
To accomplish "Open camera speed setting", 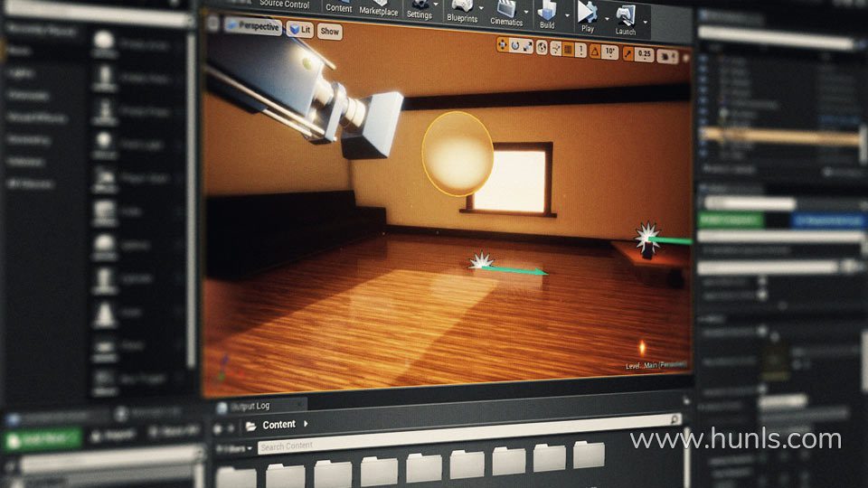I will tap(667, 56).
